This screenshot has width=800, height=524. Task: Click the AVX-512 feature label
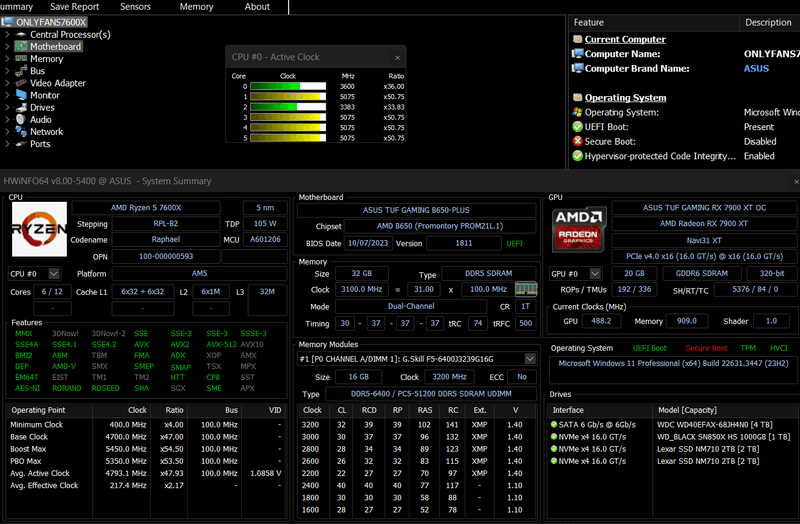(x=221, y=344)
